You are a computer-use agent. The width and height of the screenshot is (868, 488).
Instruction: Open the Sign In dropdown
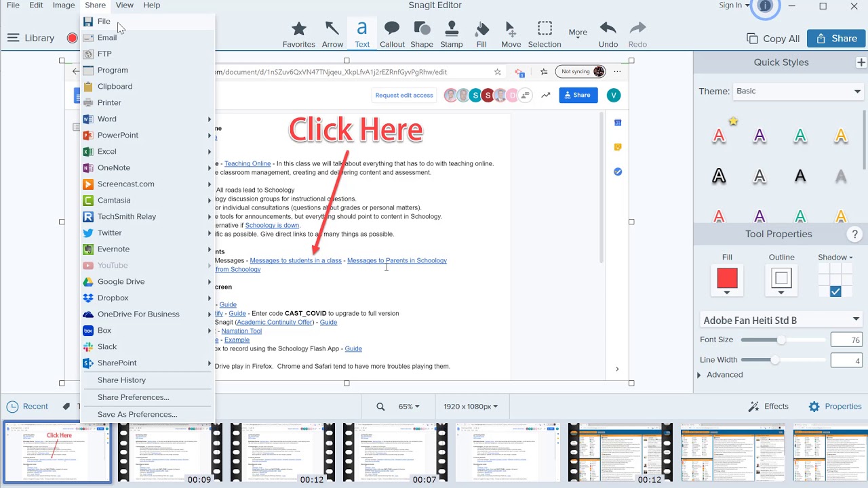[x=734, y=5]
